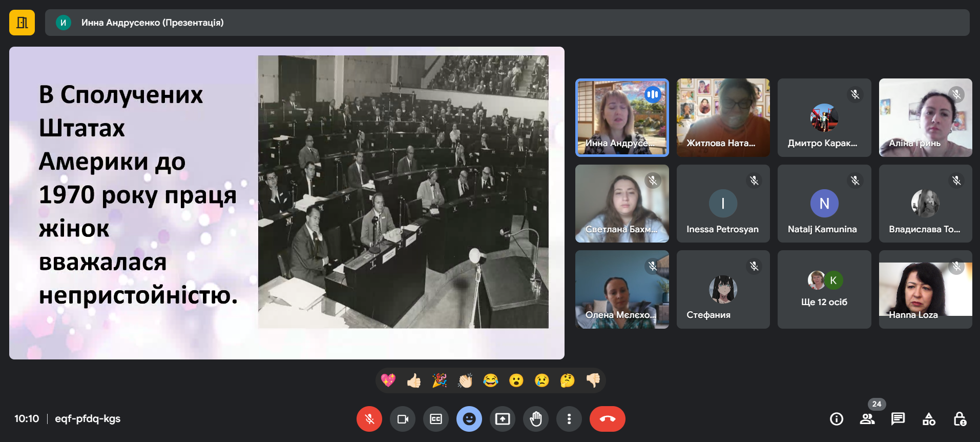Image resolution: width=980 pixels, height=442 pixels.
Task: Unmute the microphone in the bottom bar
Action: [369, 419]
